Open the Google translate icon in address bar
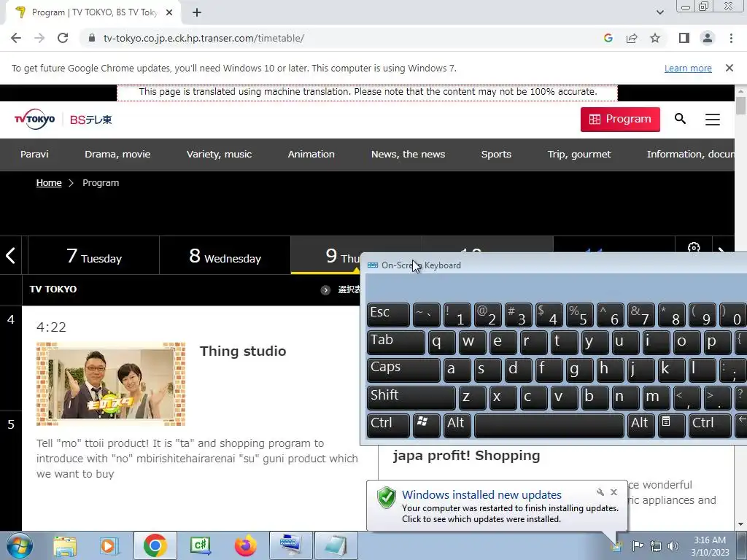Screen dimensions: 747x560 [x=608, y=38]
